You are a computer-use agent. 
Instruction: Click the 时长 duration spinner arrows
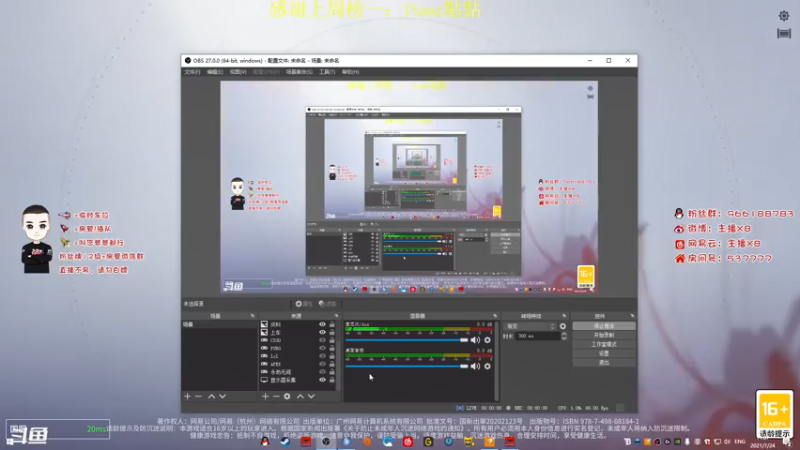[564, 336]
